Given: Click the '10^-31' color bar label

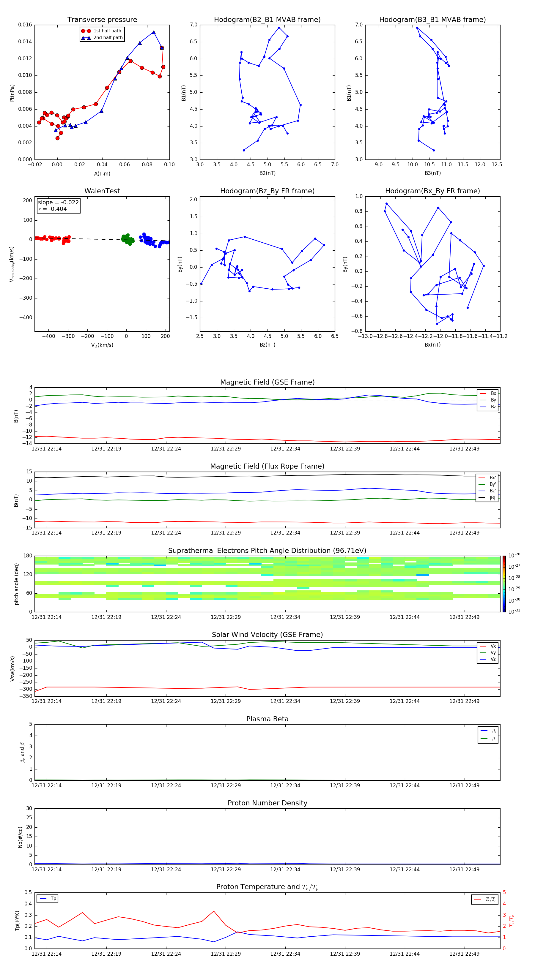Looking at the screenshot, I should (x=514, y=611).
